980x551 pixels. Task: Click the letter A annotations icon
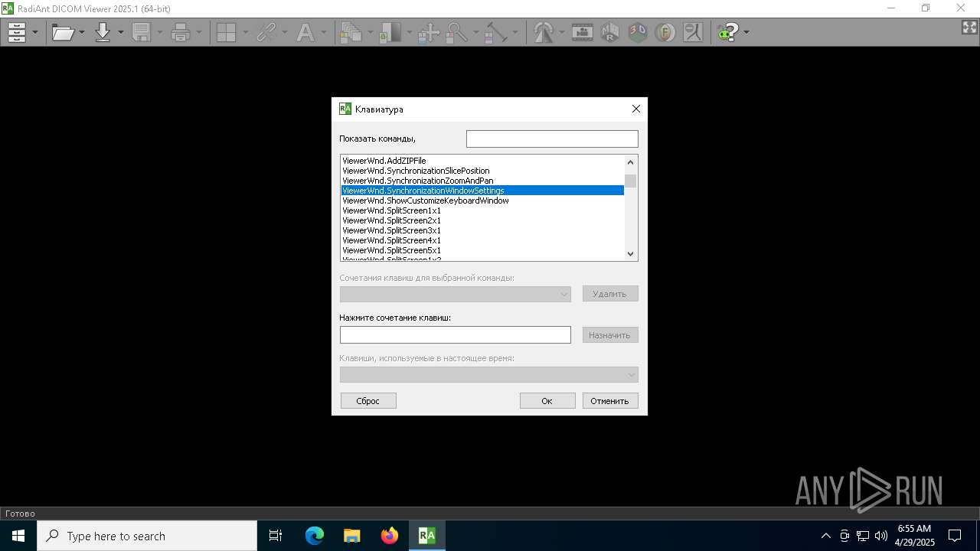coord(305,32)
